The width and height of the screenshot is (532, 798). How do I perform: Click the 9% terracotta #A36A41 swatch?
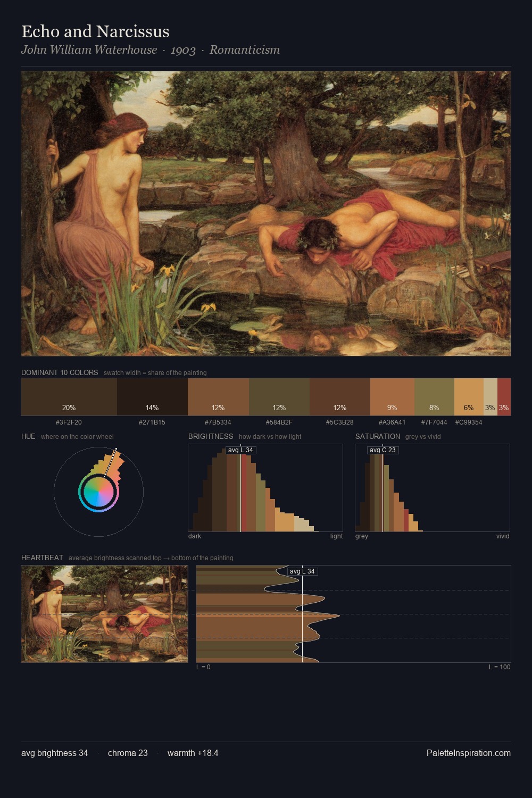(x=392, y=397)
